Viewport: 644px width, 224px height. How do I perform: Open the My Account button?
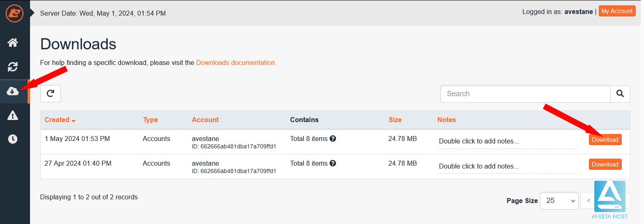coord(617,12)
